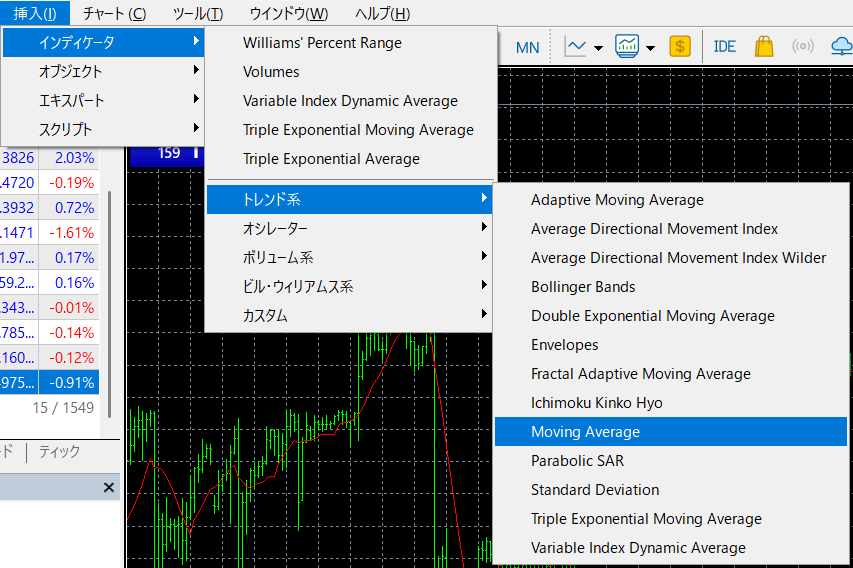Screen dimensions: 853x568
Task: Open the ツール(T) menu
Action: pos(198,14)
